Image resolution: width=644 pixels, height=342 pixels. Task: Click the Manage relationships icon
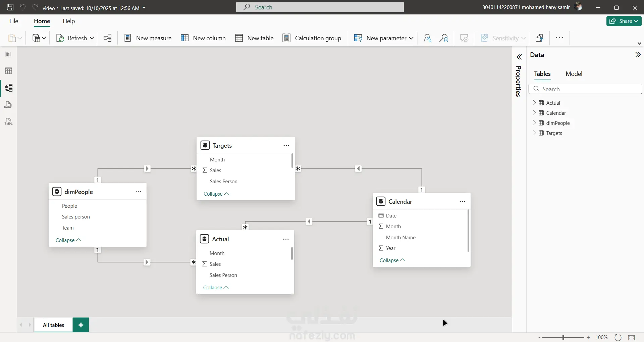107,38
